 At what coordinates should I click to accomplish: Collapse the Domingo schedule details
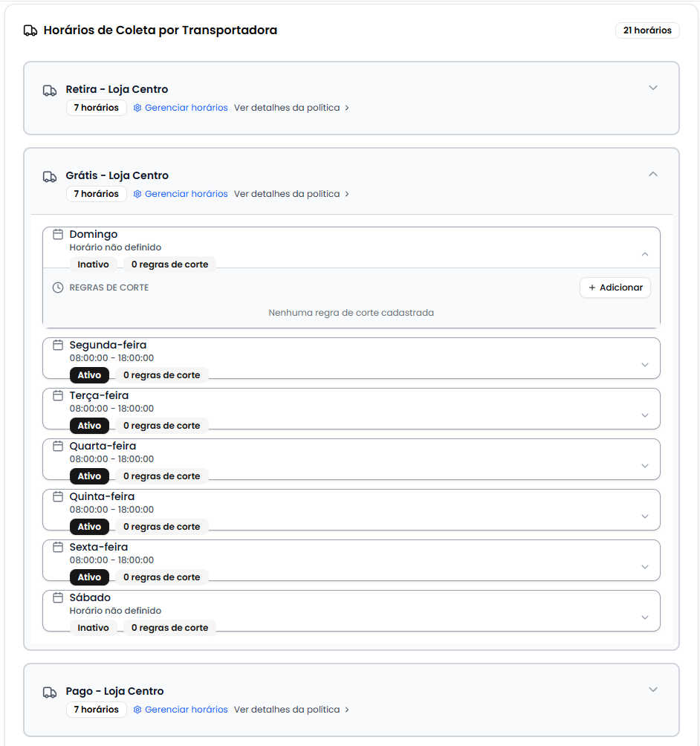coord(645,253)
